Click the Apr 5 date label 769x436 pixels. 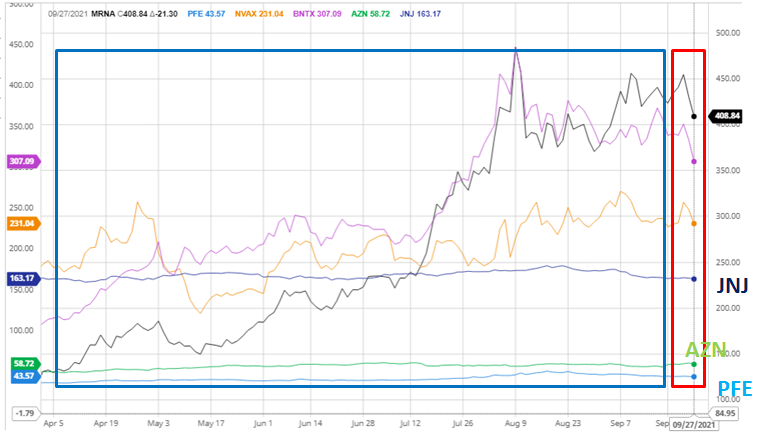tap(53, 423)
